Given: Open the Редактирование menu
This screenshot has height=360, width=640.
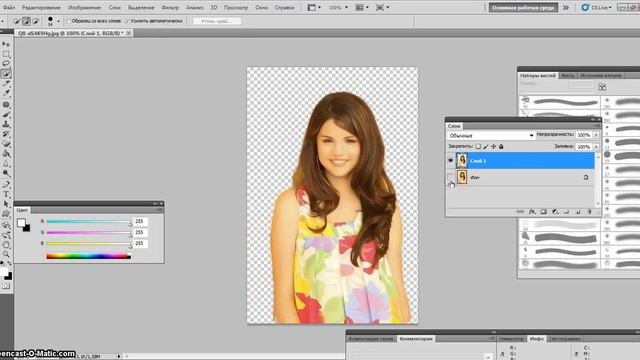Looking at the screenshot, I should pyautogui.click(x=41, y=7).
